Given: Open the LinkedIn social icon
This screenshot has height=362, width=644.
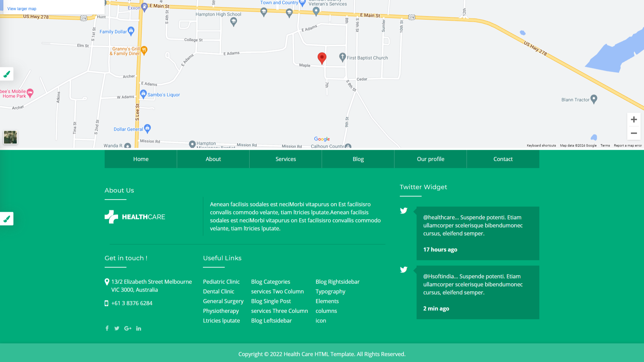Looking at the screenshot, I should pos(139,328).
